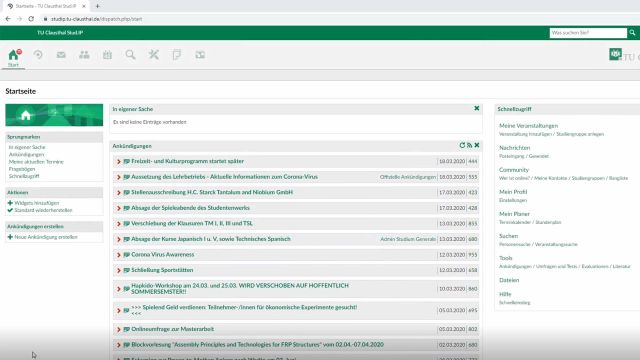Click the TU Clausthal logo at right
Viewport: 640px width, 360px height.
[624, 55]
